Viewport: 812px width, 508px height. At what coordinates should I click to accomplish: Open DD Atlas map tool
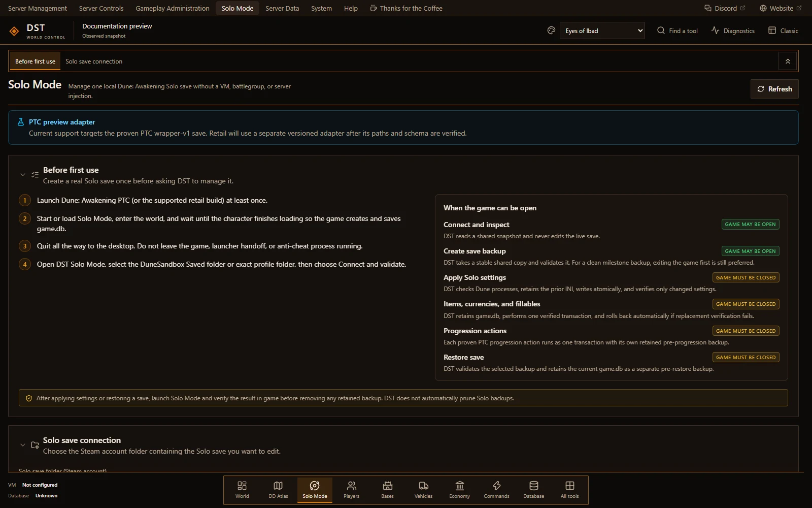point(278,490)
